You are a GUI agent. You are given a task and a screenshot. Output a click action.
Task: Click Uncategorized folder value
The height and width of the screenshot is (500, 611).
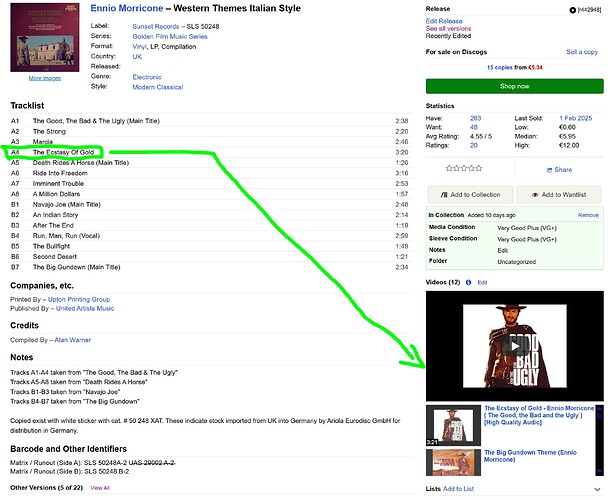(x=516, y=262)
